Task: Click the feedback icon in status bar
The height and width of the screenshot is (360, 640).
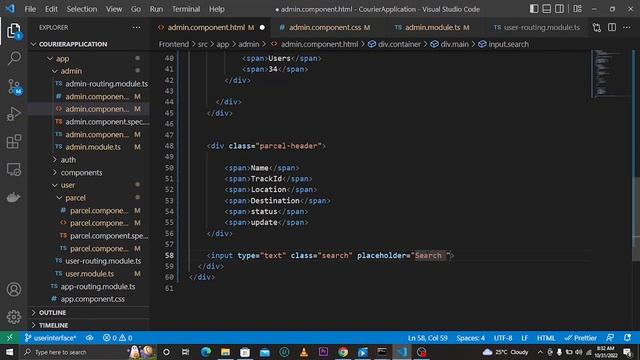Action: pyautogui.click(x=610, y=338)
